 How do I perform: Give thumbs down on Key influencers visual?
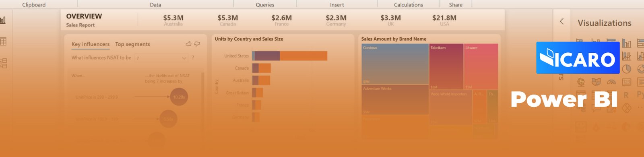click(x=197, y=44)
